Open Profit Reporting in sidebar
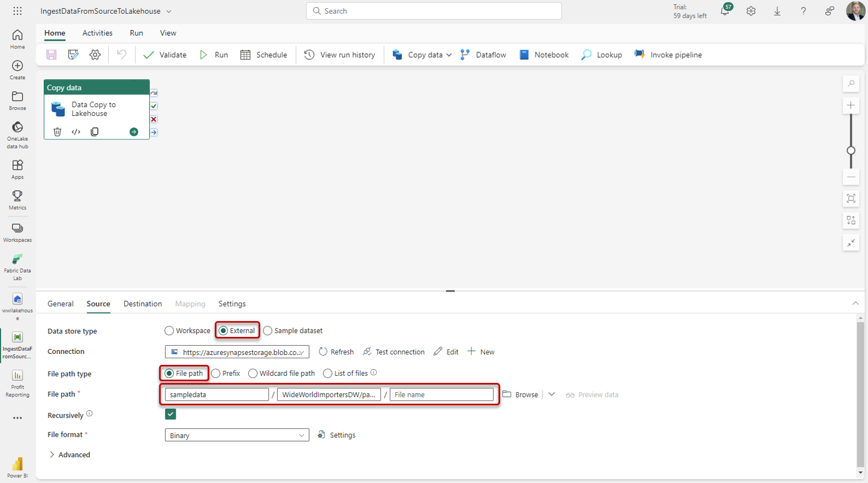This screenshot has width=868, height=483. tap(18, 384)
